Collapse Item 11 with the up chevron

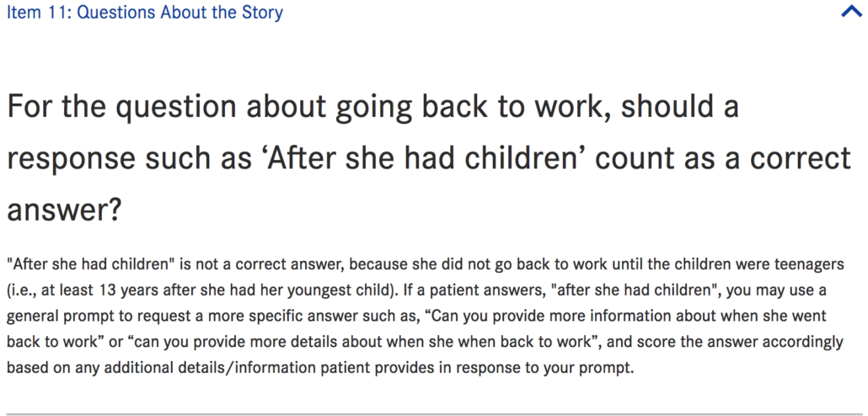[849, 13]
